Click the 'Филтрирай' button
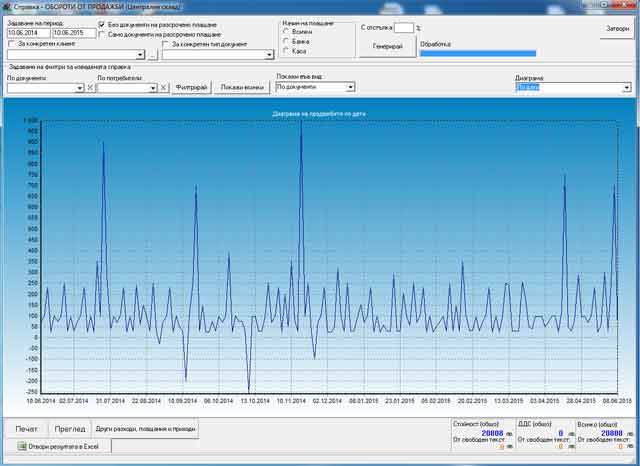640x466 pixels. click(x=191, y=88)
